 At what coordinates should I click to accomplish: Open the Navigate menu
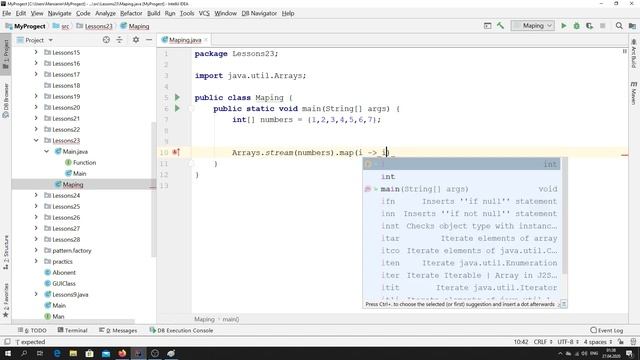click(x=59, y=13)
